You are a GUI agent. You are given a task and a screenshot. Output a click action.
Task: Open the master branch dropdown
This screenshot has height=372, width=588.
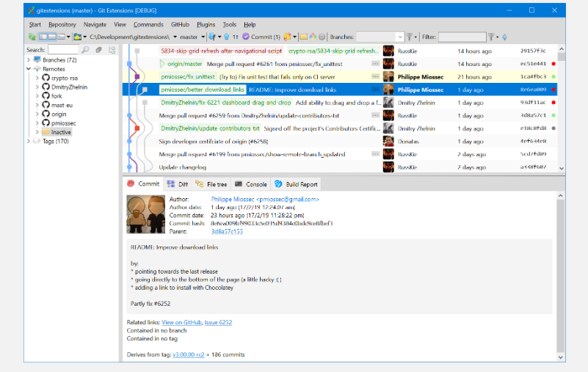point(203,37)
